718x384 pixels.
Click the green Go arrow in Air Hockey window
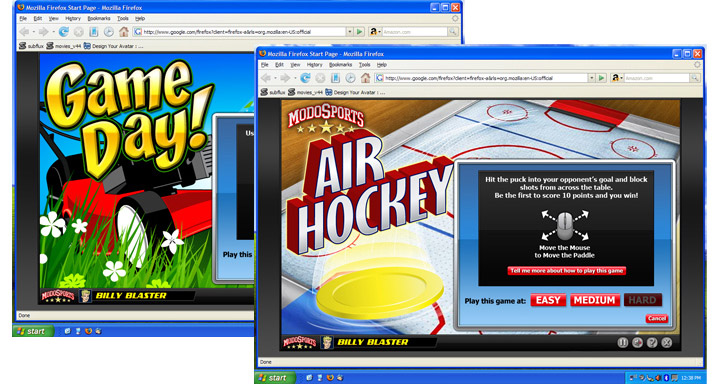[602, 78]
